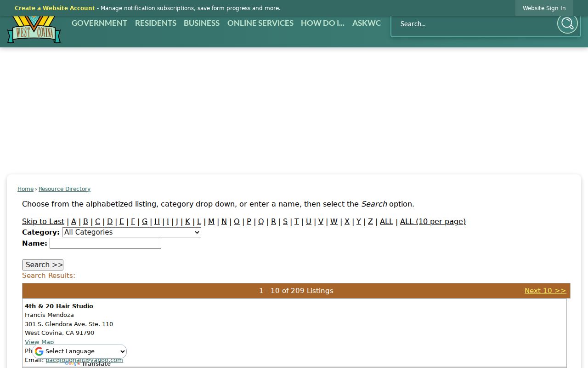Click Skip to Last link

coord(43,222)
